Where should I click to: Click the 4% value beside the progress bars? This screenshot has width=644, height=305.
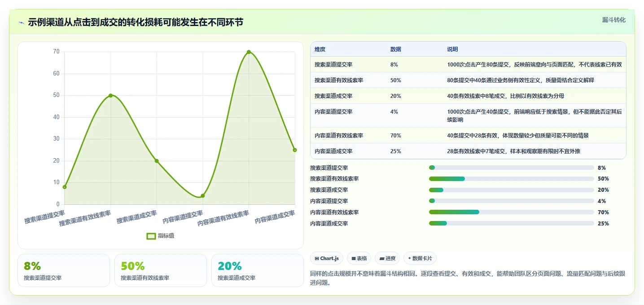click(x=602, y=201)
